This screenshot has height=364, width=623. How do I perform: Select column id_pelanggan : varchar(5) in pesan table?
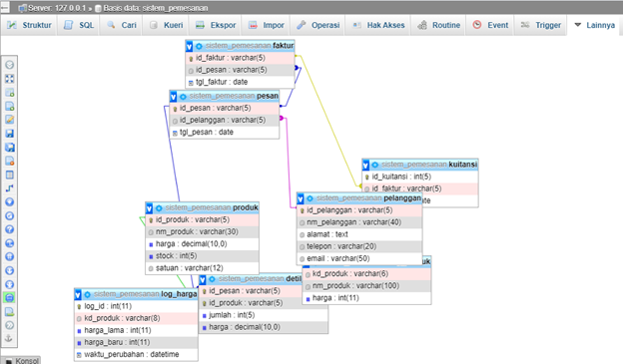tap(225, 121)
